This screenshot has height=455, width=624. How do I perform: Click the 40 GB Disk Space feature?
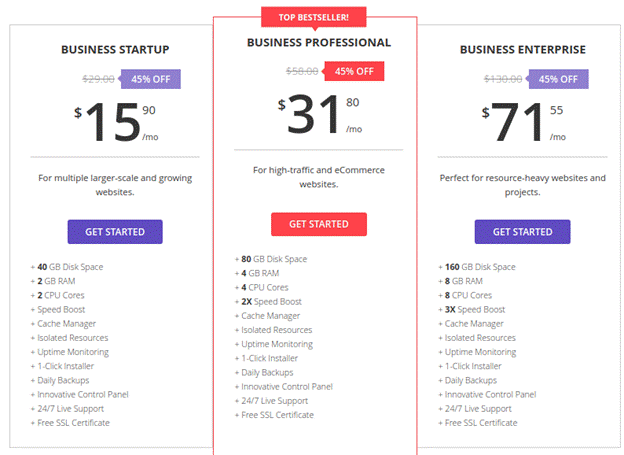pos(67,267)
